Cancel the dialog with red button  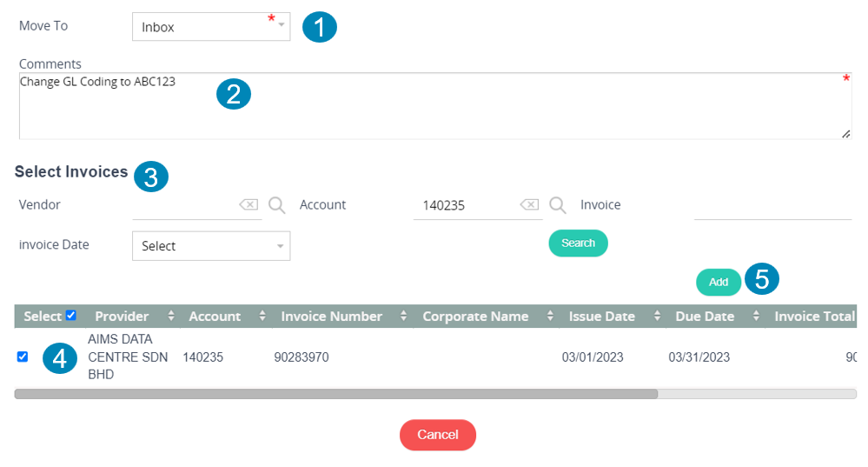click(438, 435)
